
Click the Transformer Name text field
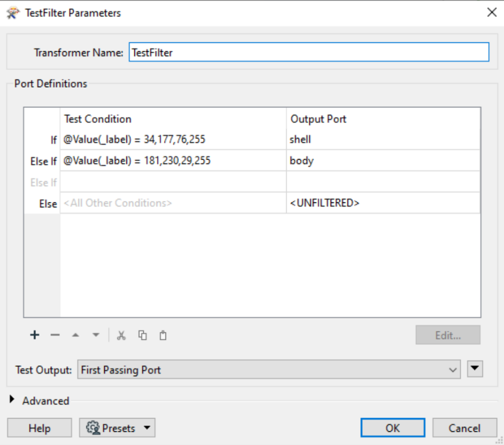309,52
